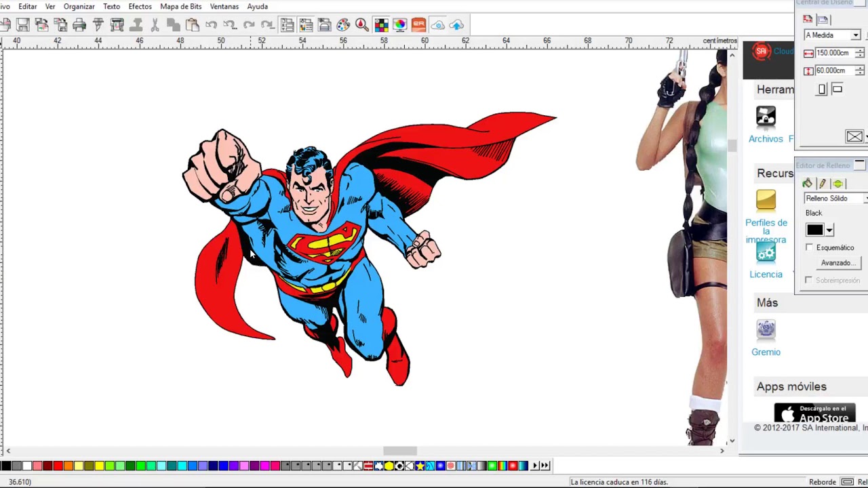Click the black fill color swatch

(x=815, y=230)
